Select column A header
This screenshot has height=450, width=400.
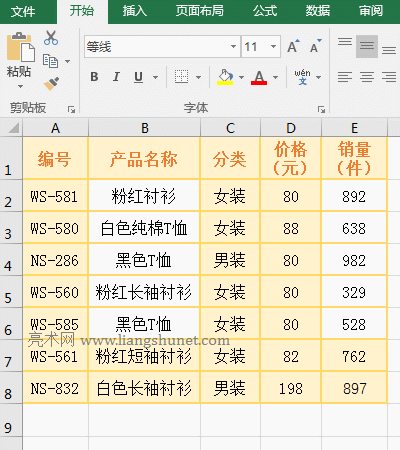click(55, 128)
